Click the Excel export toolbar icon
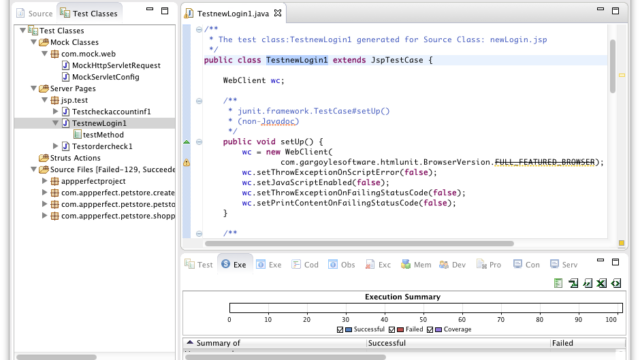The image size is (640, 360). (x=602, y=283)
